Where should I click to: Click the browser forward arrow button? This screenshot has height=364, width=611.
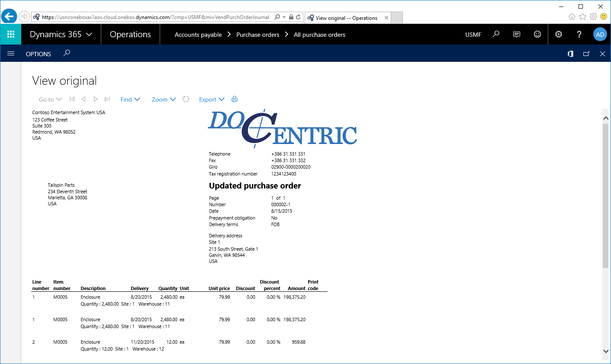tap(25, 17)
